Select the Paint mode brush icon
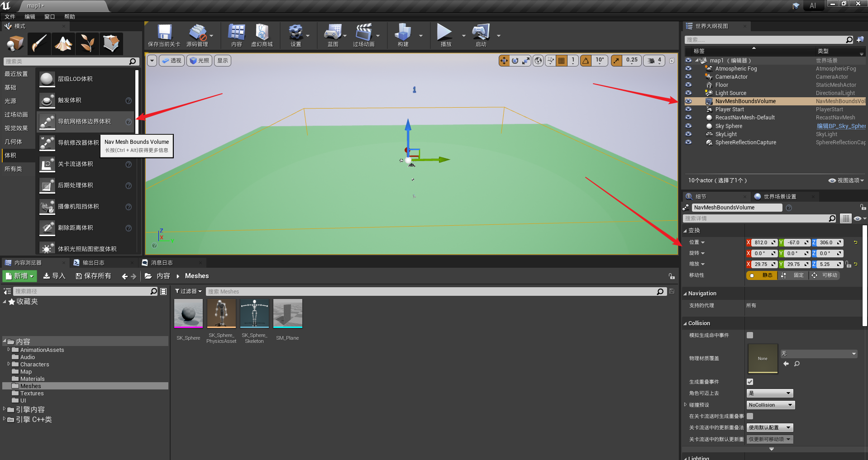 pyautogui.click(x=39, y=44)
